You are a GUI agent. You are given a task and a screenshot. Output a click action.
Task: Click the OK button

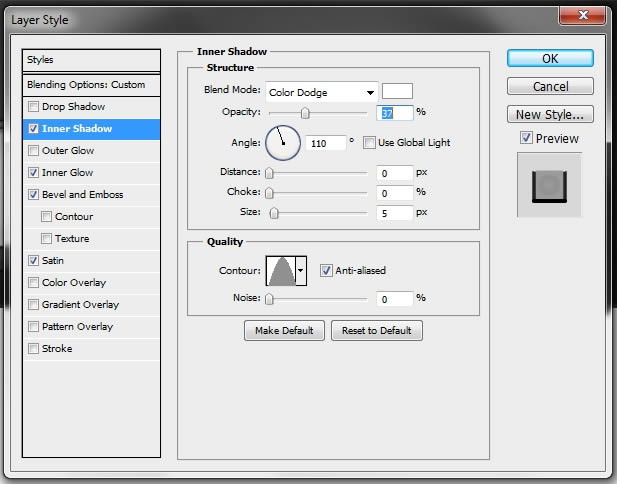[550, 58]
